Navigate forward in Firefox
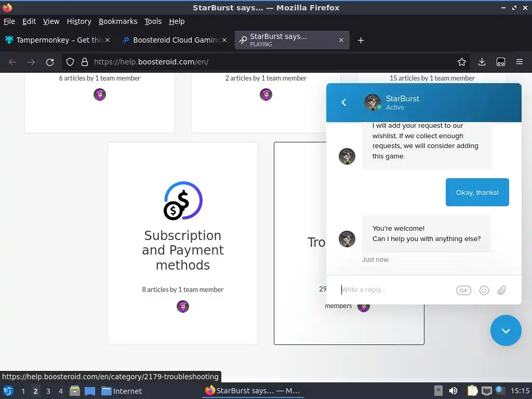 pos(31,62)
